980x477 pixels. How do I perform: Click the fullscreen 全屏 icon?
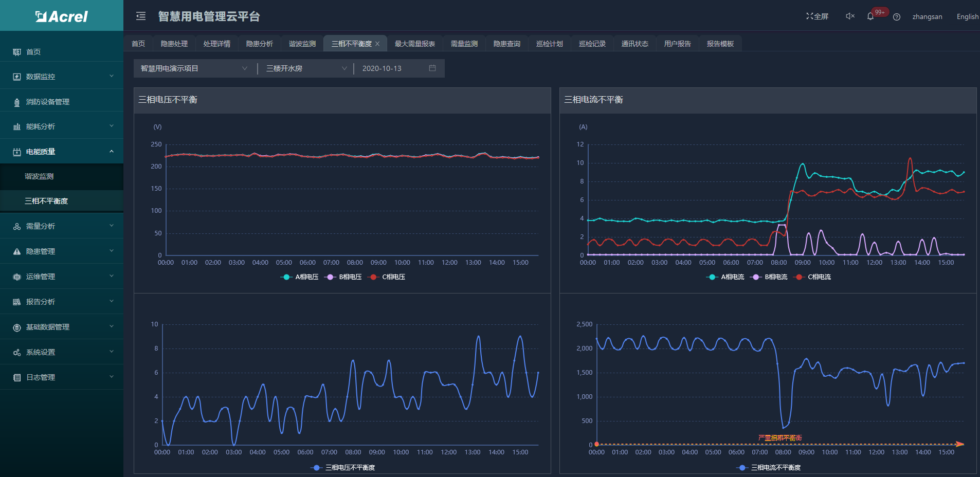(809, 16)
